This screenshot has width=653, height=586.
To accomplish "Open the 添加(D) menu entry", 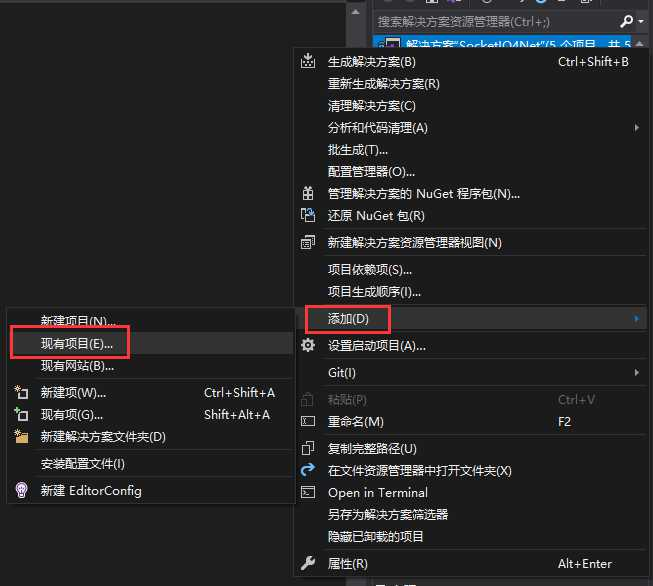I will pyautogui.click(x=471, y=319).
